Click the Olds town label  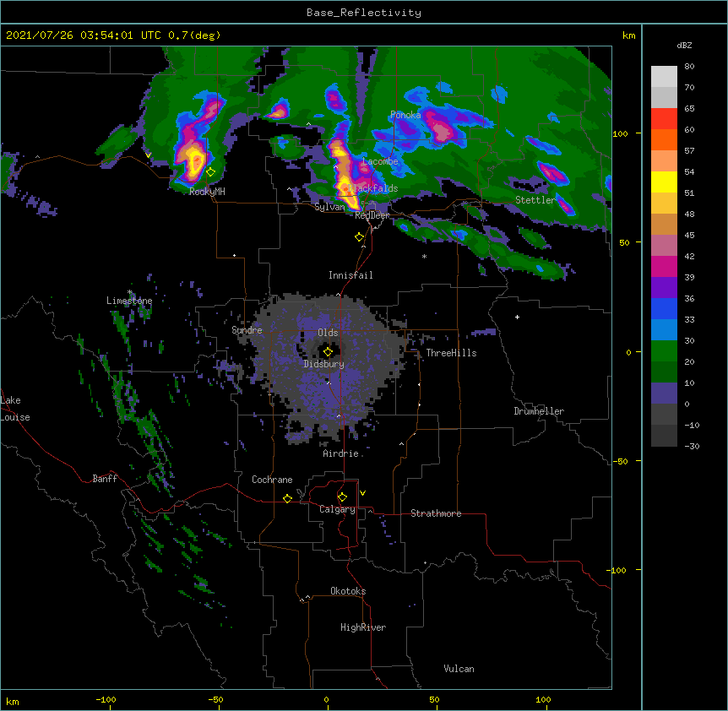pyautogui.click(x=328, y=333)
